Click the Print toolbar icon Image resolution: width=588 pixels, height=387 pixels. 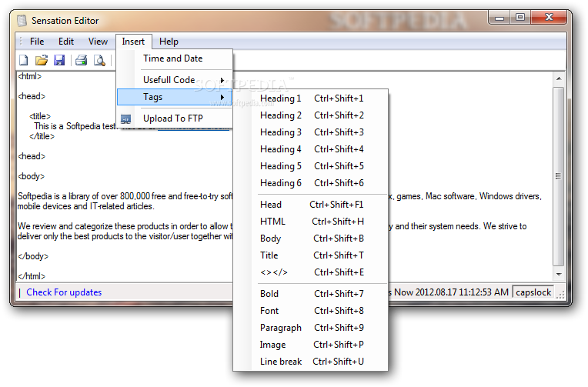(81, 60)
